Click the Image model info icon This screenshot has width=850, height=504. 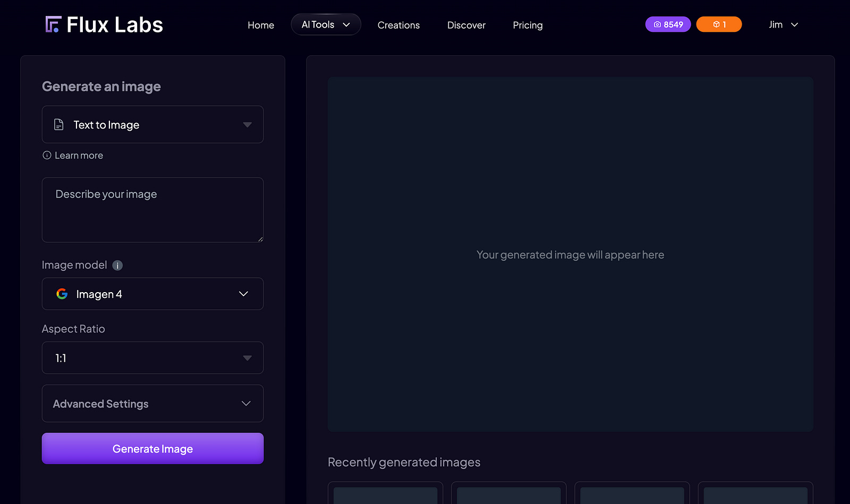pos(117,266)
